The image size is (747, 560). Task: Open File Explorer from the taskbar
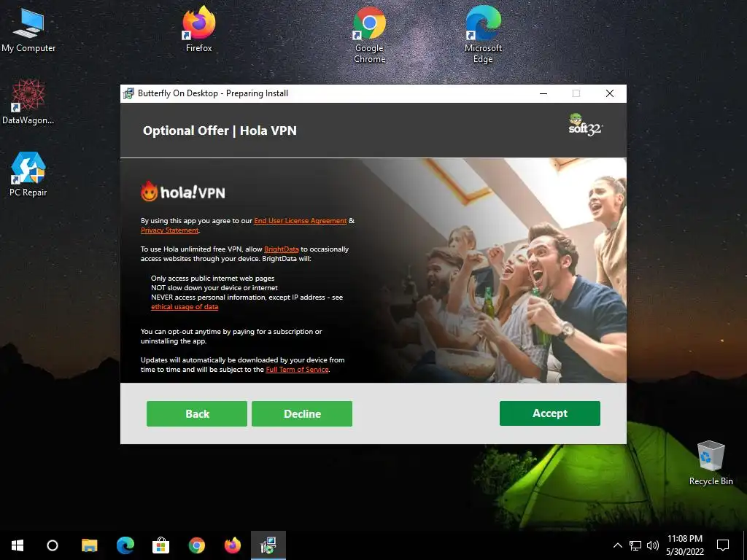[89, 545]
